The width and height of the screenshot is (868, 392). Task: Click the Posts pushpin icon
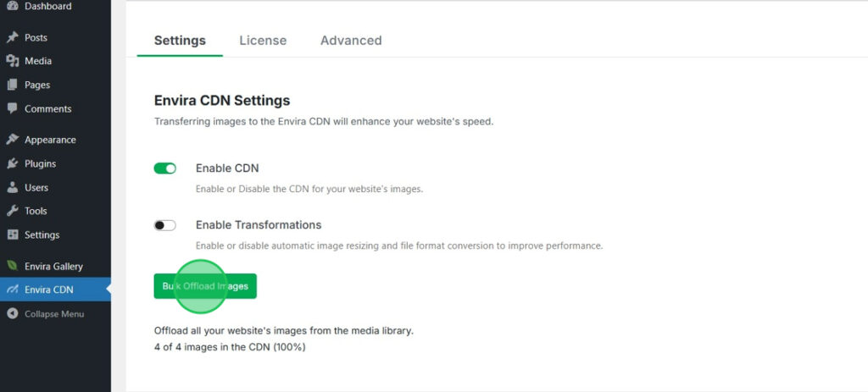(12, 37)
